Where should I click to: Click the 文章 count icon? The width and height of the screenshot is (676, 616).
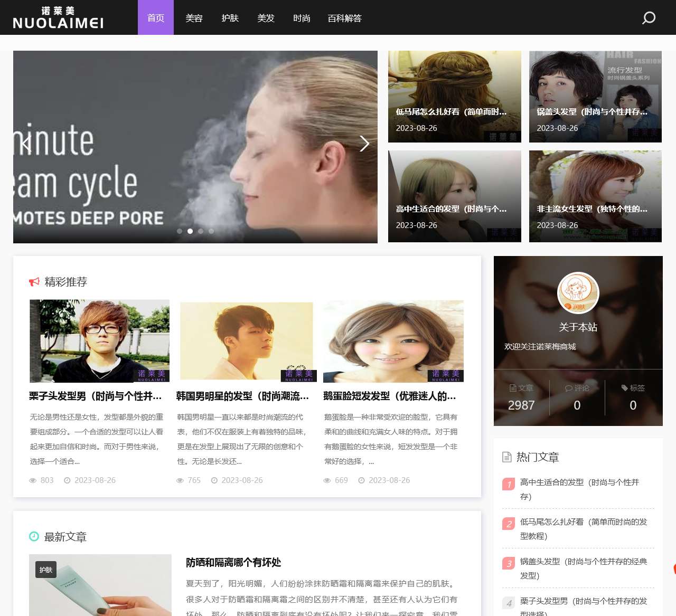pyautogui.click(x=513, y=388)
